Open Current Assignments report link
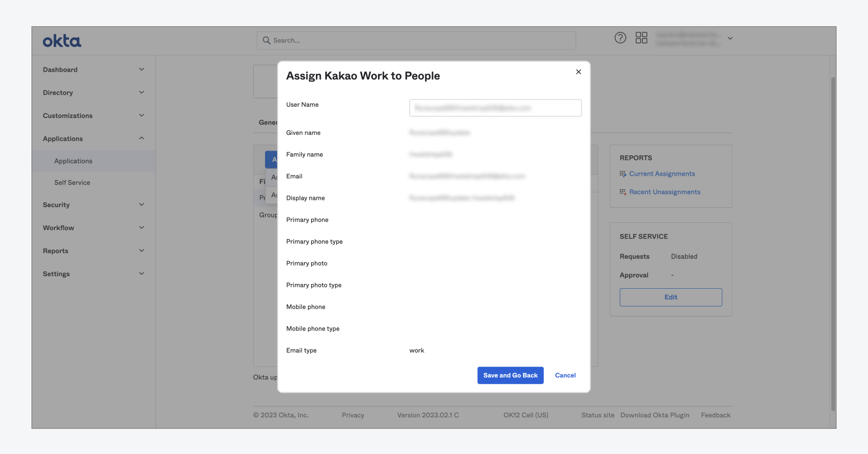This screenshot has height=454, width=868. pos(662,174)
